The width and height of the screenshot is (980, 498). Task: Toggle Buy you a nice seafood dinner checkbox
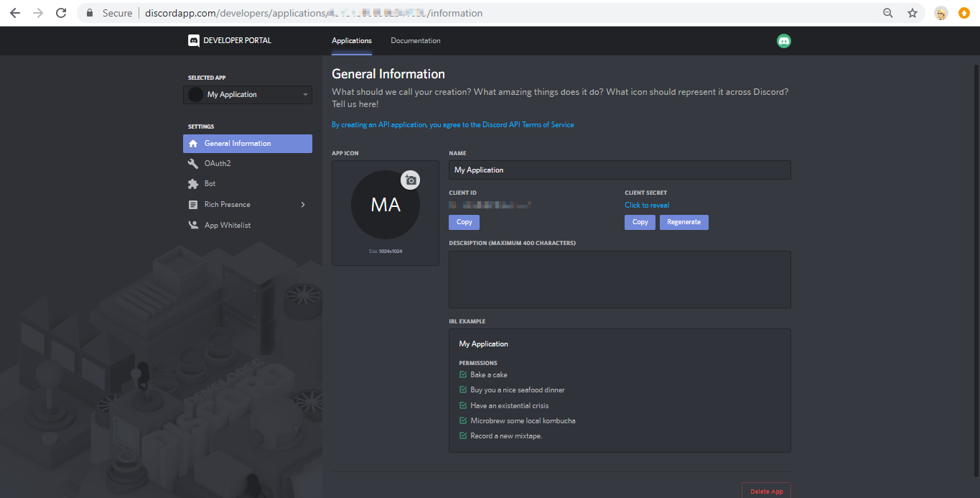(463, 389)
